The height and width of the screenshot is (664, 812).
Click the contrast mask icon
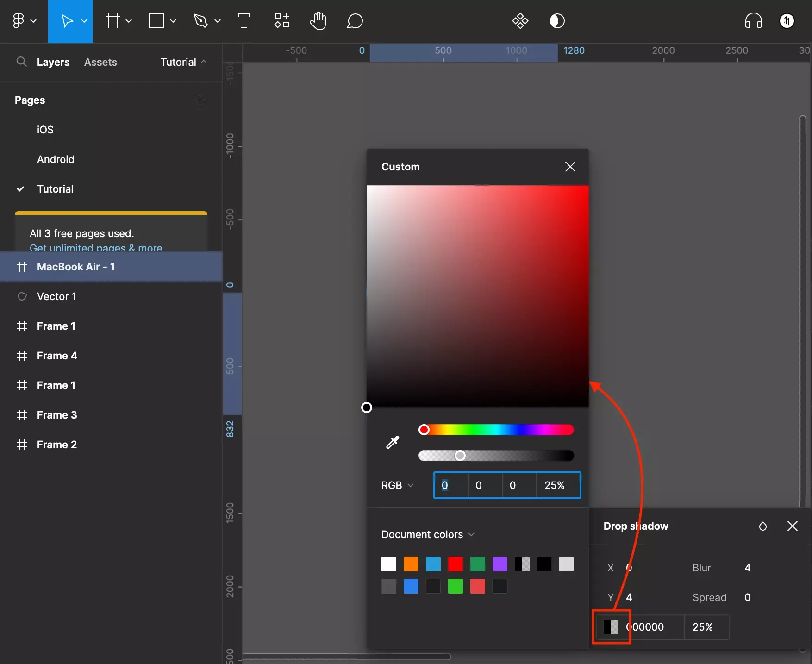(557, 21)
